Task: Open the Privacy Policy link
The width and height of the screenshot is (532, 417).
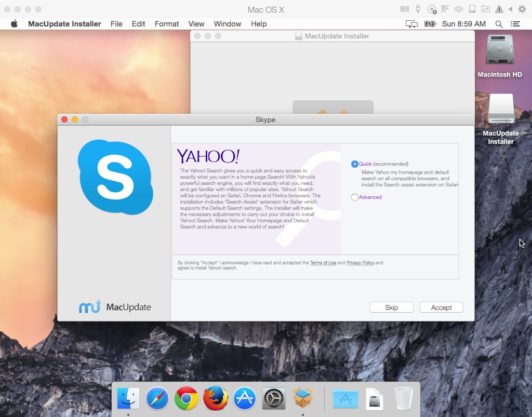Action: point(361,263)
